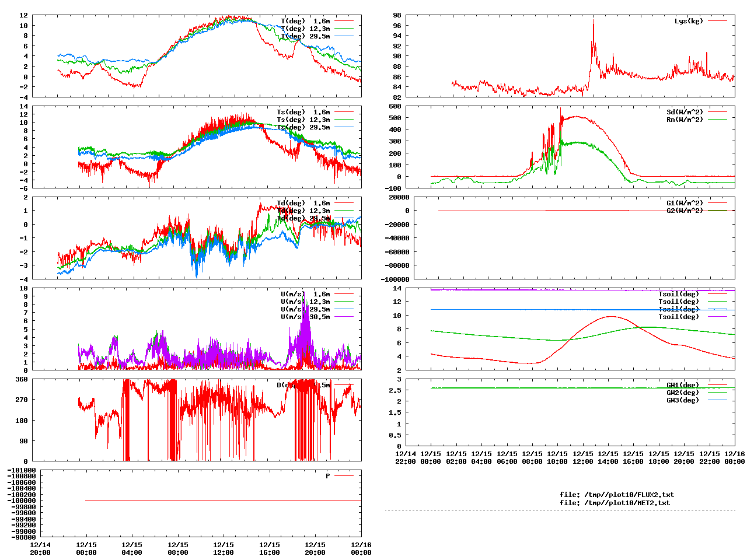This screenshot has width=747, height=560.
Task: Click the 'G1(W/m^2)' legend label
Action: (x=685, y=203)
